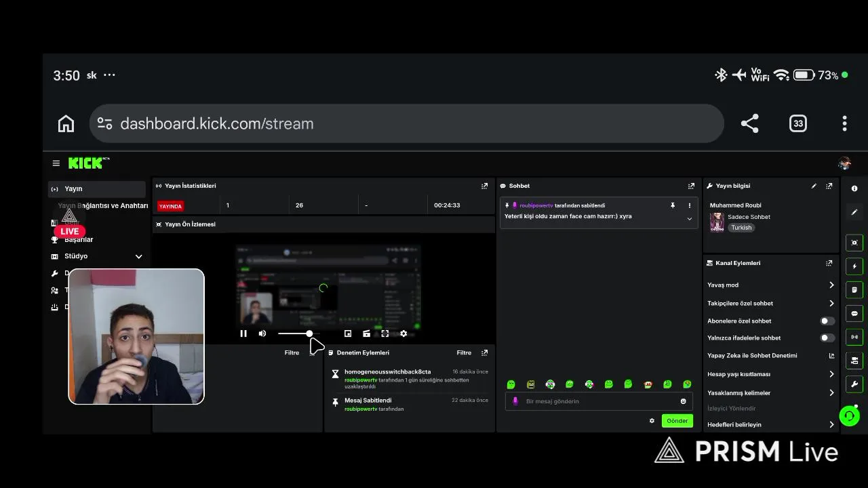Send the message with Gönder button
This screenshot has width=868, height=488.
[x=677, y=421]
